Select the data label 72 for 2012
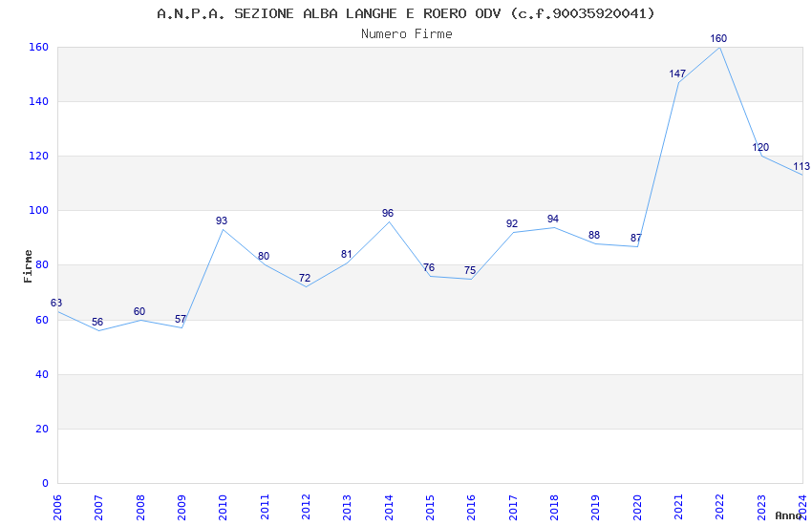This screenshot has height=525, width=812. pos(305,278)
